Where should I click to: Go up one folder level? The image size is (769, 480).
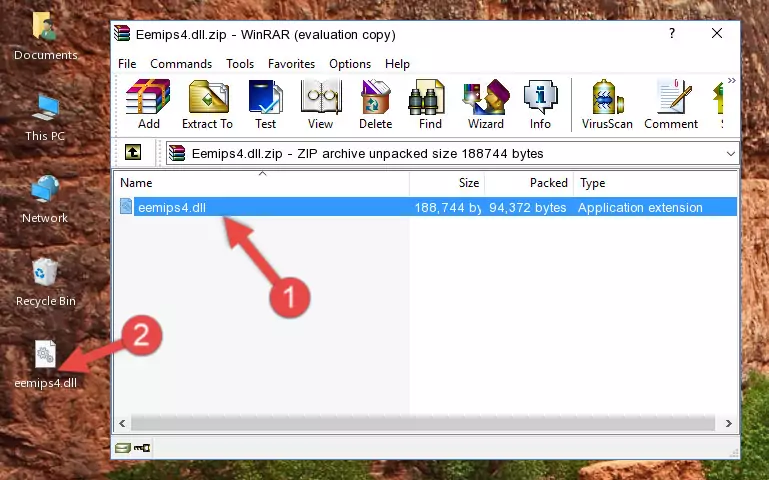pos(133,152)
